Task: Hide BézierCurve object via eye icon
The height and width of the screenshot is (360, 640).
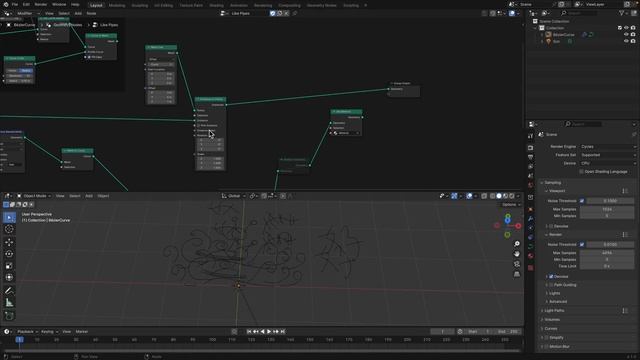Action: coord(626,35)
